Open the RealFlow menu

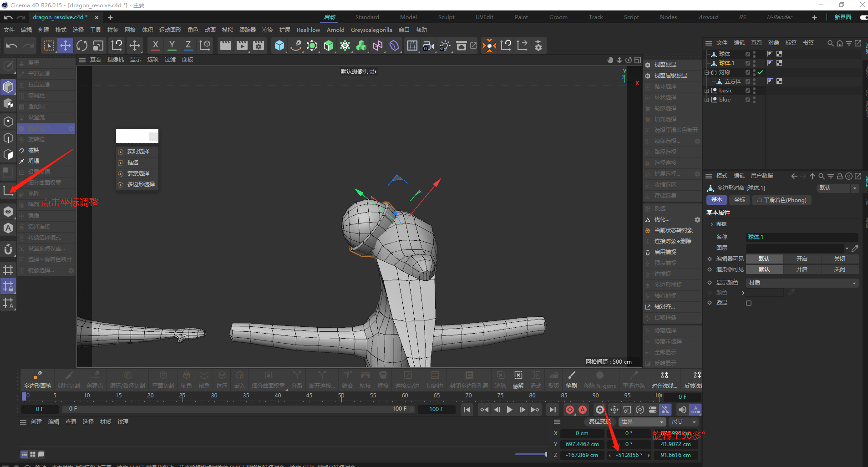(x=308, y=30)
